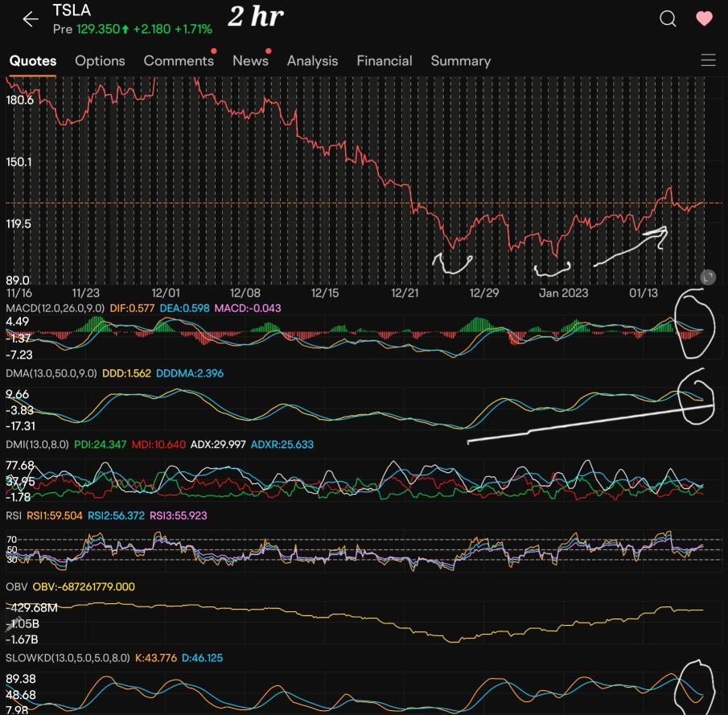Click the 01/13 date on the axis

tap(643, 293)
